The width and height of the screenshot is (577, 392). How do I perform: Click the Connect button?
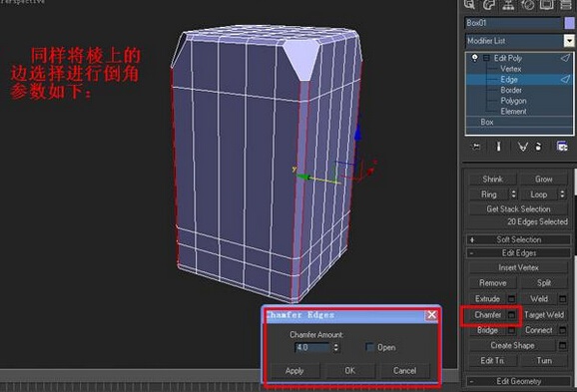point(539,330)
